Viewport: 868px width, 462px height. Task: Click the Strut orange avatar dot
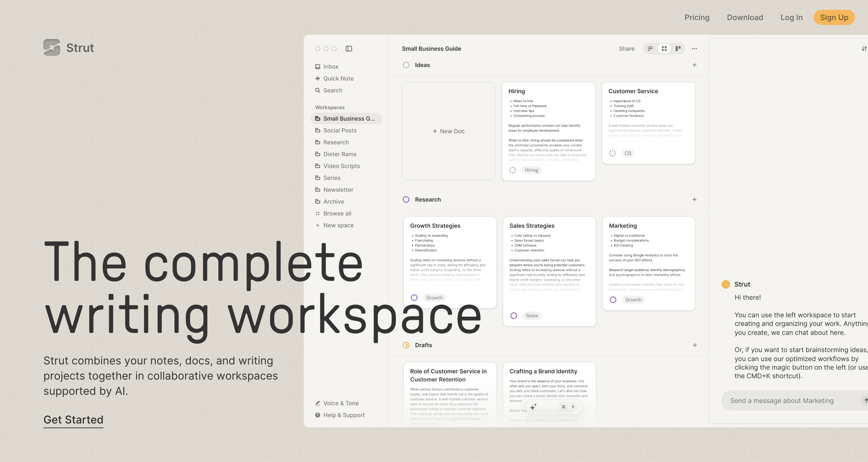click(x=726, y=284)
